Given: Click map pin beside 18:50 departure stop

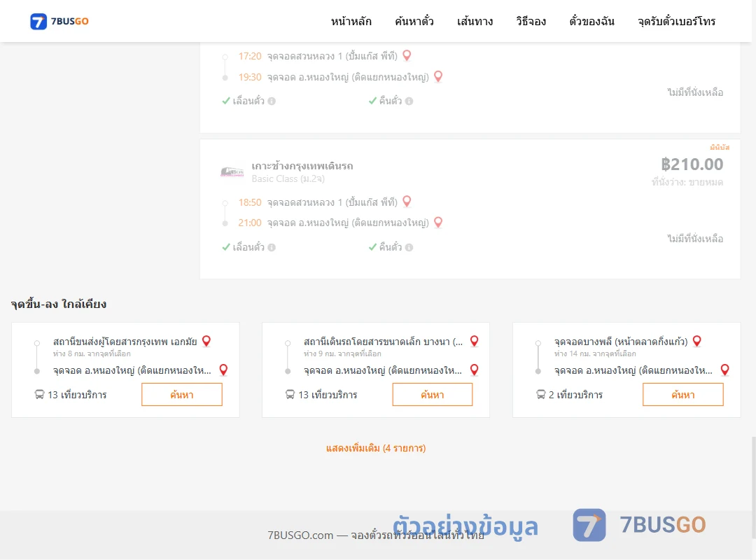Looking at the screenshot, I should pyautogui.click(x=407, y=201).
